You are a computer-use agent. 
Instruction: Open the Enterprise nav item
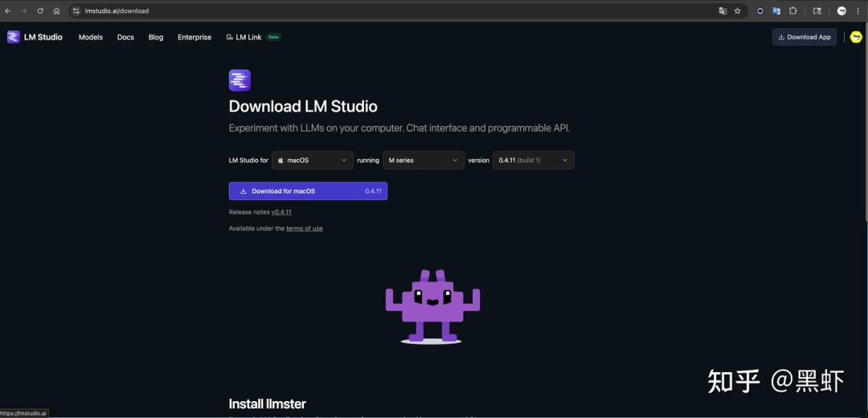pyautogui.click(x=194, y=37)
